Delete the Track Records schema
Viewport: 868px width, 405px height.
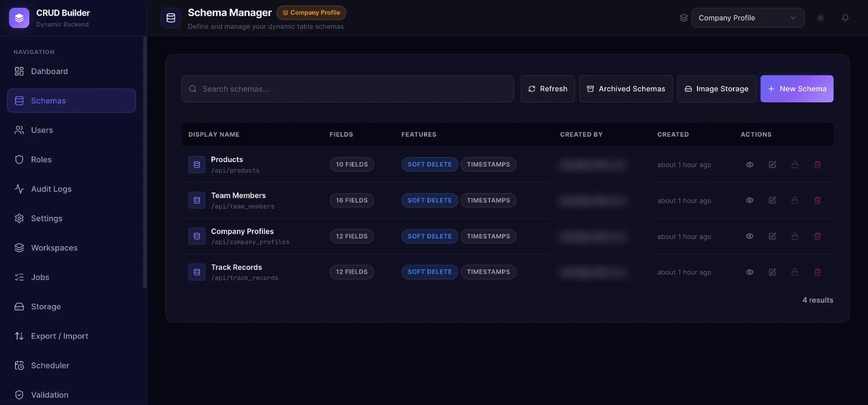pyautogui.click(x=818, y=272)
